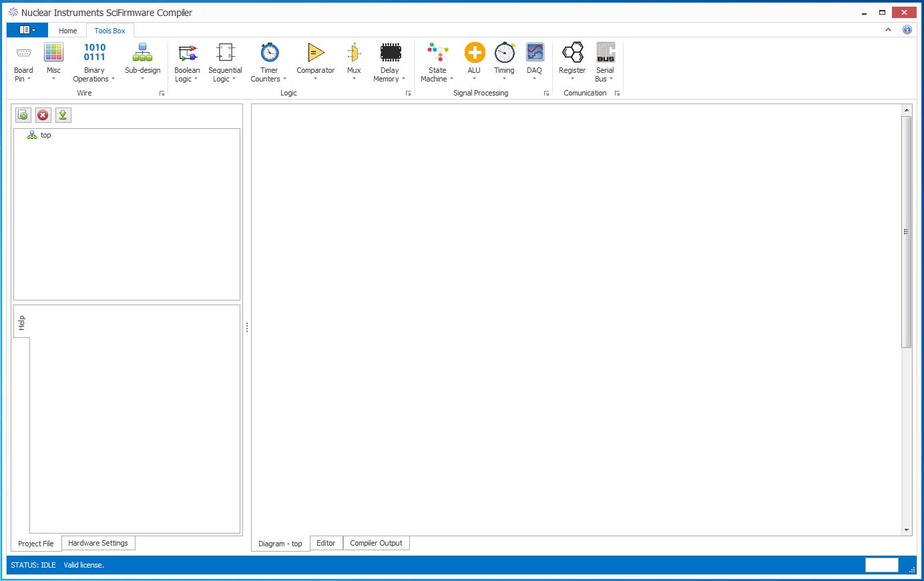
Task: Select the Boolean Logic tool
Action: [x=187, y=63]
